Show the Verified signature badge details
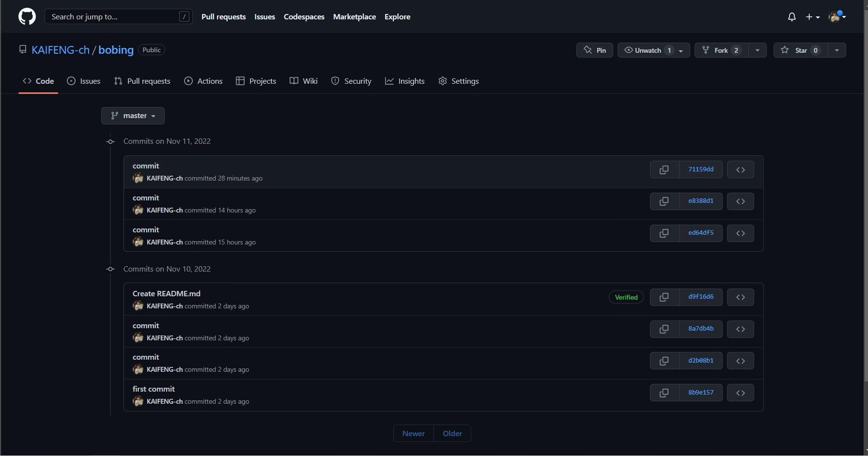868x456 pixels. coord(626,297)
